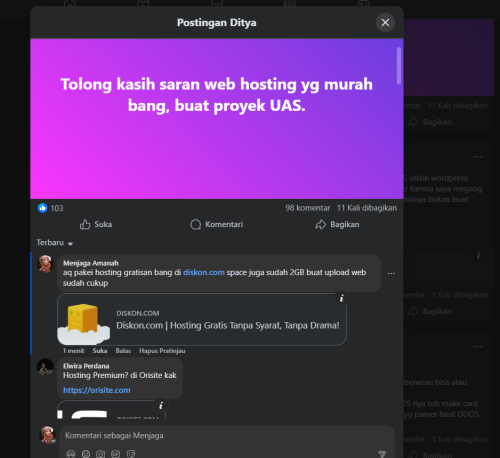Screen dimensions: 500x458
Task: Remove the link preview with Hapus Pratinjau
Action: tap(162, 351)
